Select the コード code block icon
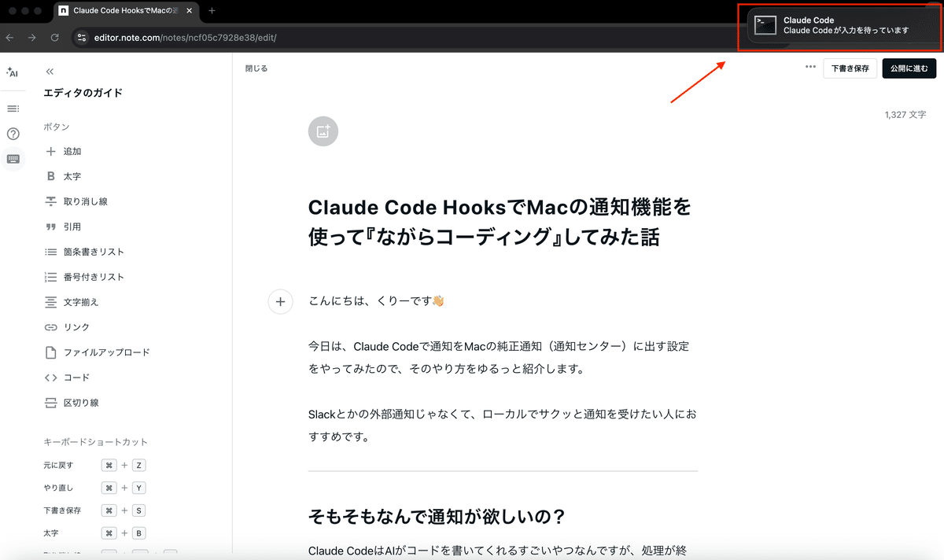Screen dimensions: 944x560 point(50,378)
